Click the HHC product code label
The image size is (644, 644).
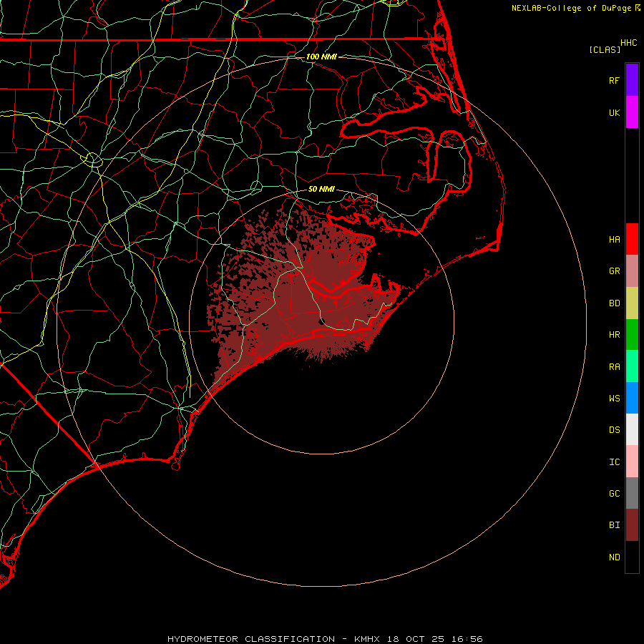coord(628,43)
